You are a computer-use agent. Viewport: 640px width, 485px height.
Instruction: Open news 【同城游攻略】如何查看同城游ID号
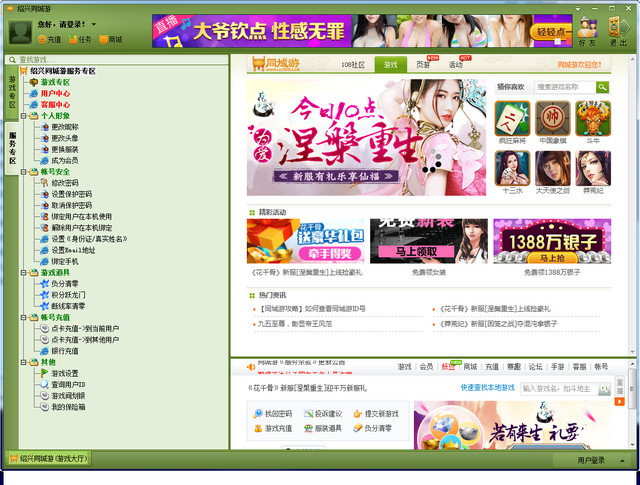312,309
